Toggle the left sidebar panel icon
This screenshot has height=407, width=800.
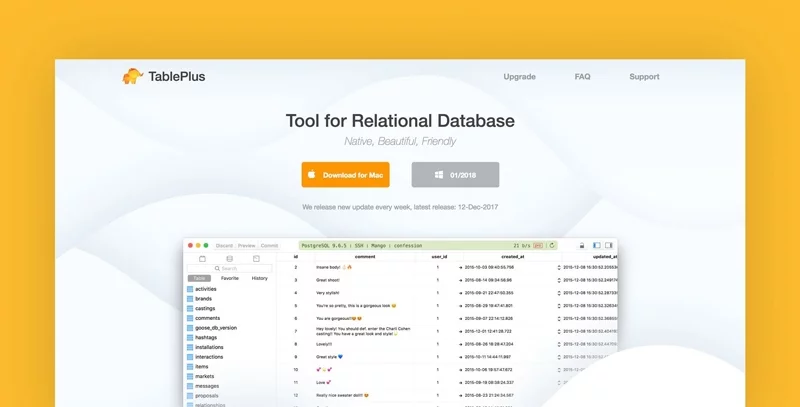click(596, 245)
